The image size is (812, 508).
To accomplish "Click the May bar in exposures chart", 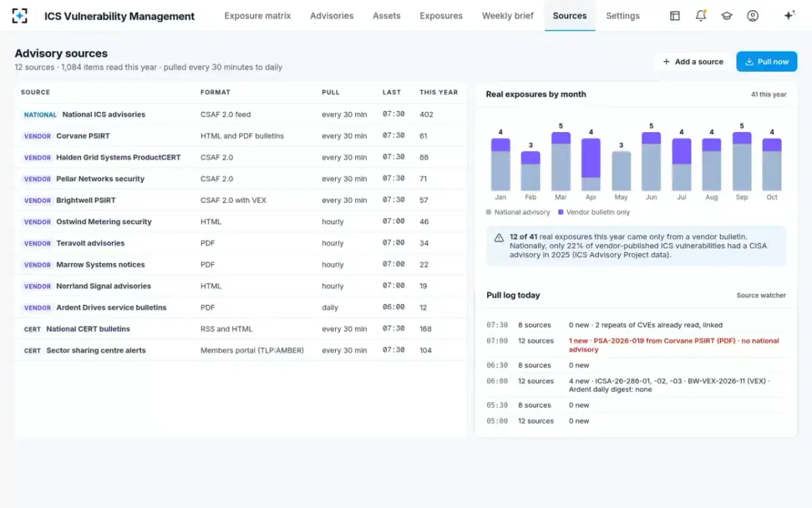I will pyautogui.click(x=621, y=171).
